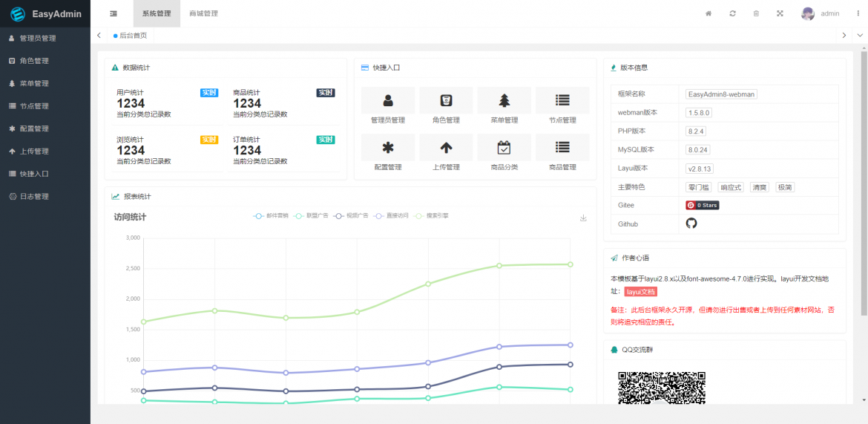This screenshot has width=868, height=424.
Task: Click the Gitee 0 Stars badge
Action: pos(703,205)
